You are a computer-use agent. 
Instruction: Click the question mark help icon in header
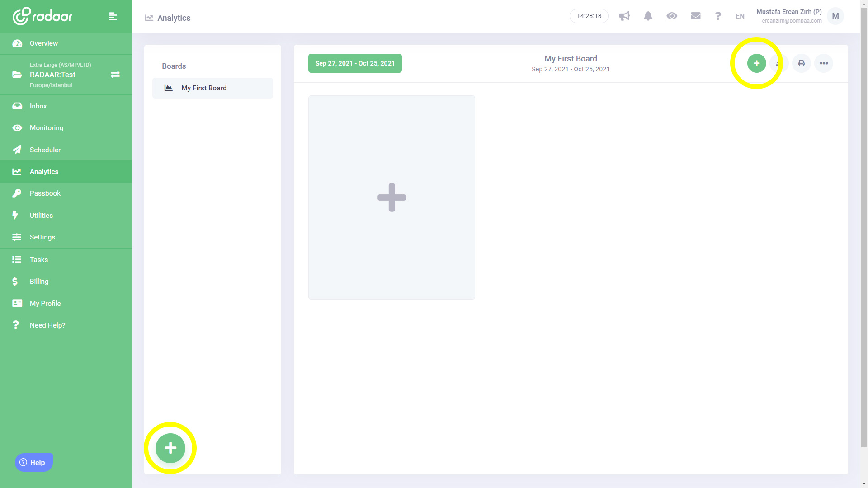(718, 16)
